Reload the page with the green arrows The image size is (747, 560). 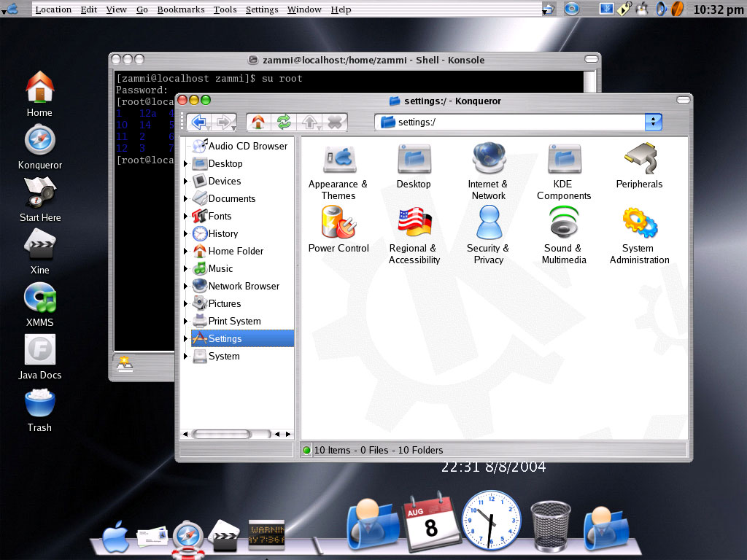284,122
